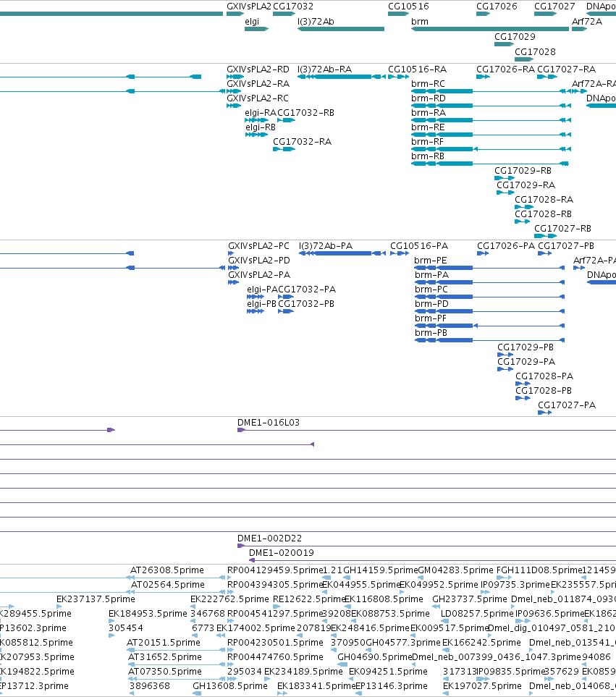Open the CG17026-RA transcript label
This screenshot has width=616, height=697.
(x=506, y=69)
